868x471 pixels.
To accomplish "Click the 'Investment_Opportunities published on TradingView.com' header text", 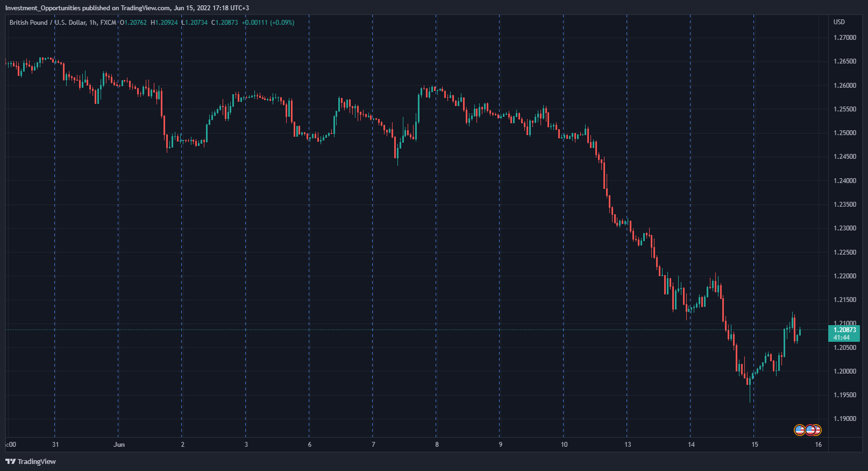I will [88, 8].
